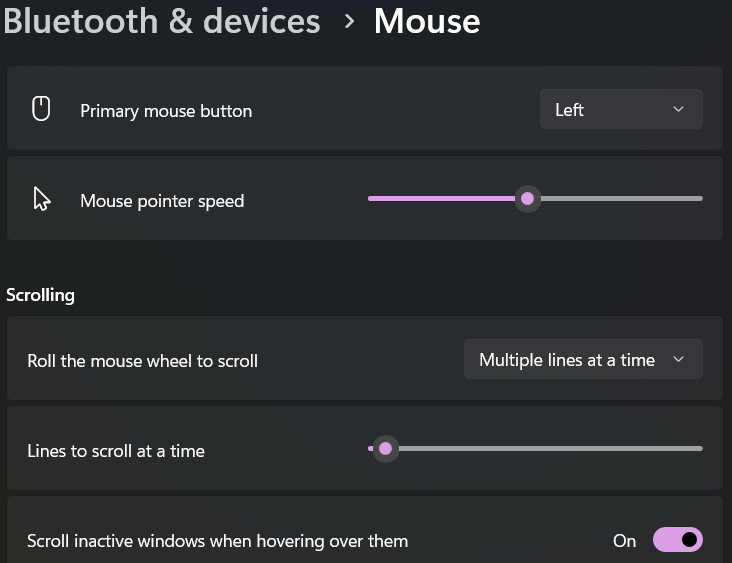Click the grey track of the pointer speed slider
The image size is (732, 563).
coord(620,199)
